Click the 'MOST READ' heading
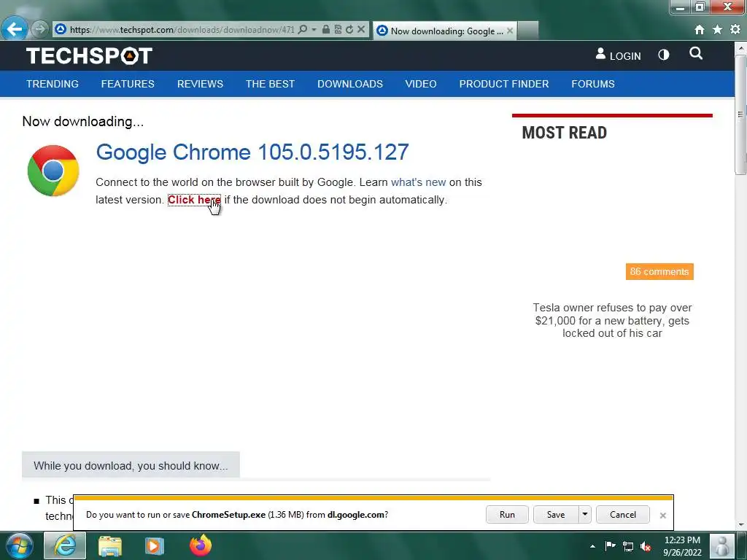The height and width of the screenshot is (560, 747). tap(565, 133)
